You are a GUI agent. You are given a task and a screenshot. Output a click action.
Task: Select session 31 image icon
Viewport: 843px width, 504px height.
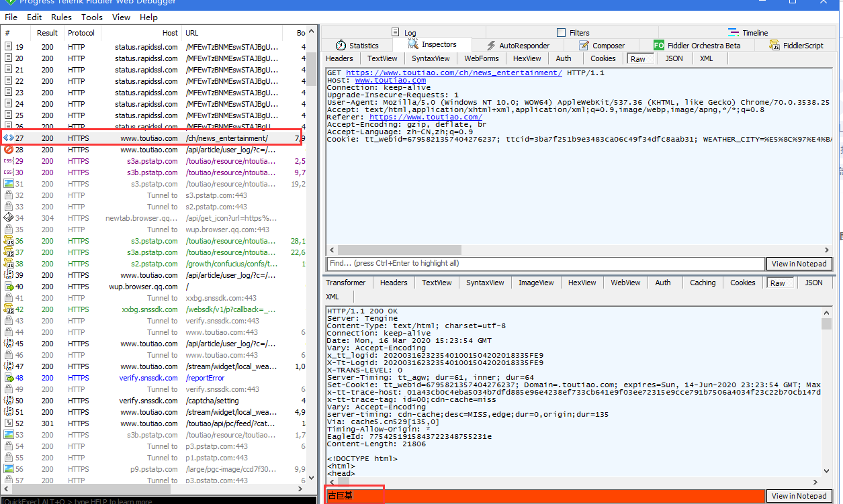[8, 184]
